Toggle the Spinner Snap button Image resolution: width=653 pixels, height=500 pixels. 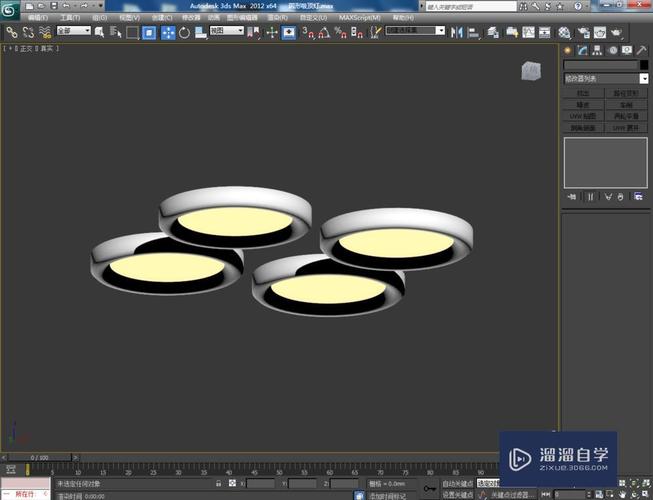click(357, 32)
